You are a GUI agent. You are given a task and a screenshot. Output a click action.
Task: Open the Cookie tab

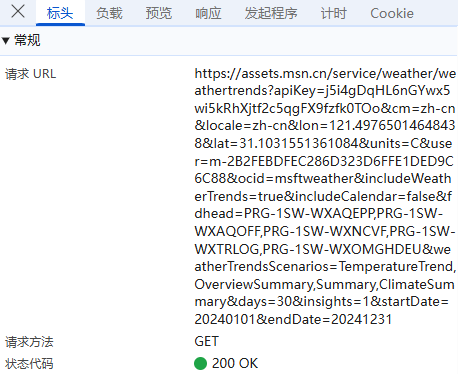pos(392,13)
